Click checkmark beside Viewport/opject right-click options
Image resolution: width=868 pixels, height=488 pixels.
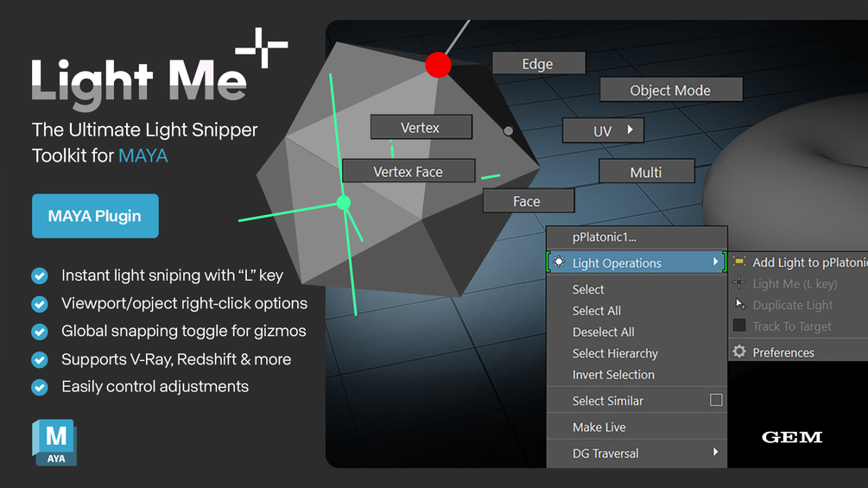coord(40,304)
